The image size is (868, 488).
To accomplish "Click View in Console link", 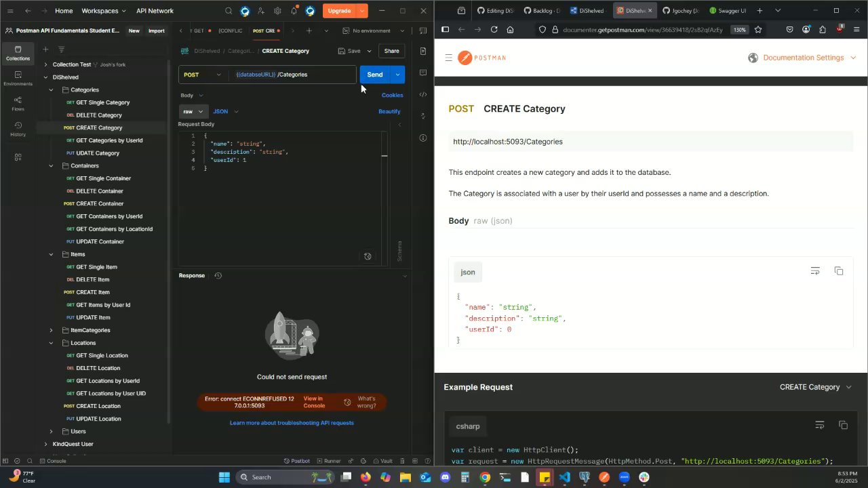I will [314, 402].
